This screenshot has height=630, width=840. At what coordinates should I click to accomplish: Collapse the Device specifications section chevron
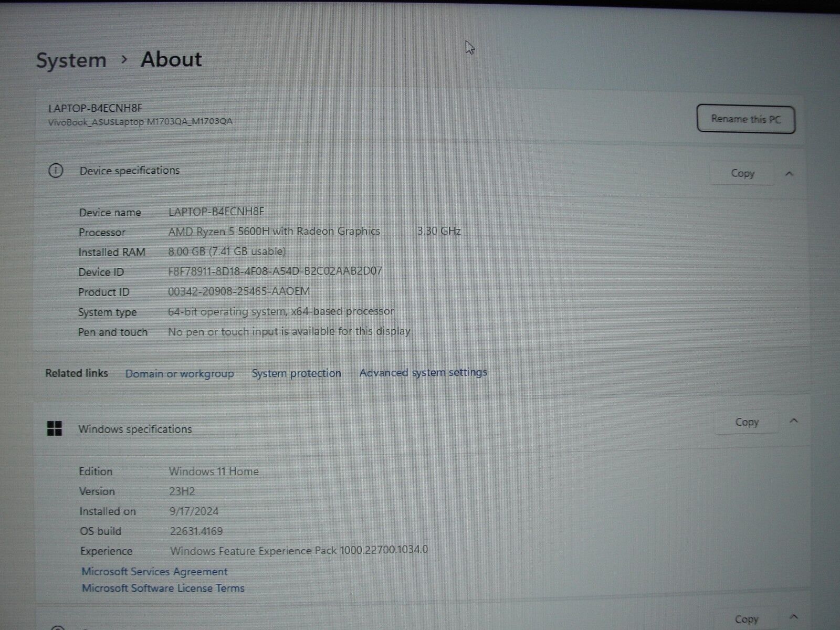coord(789,174)
